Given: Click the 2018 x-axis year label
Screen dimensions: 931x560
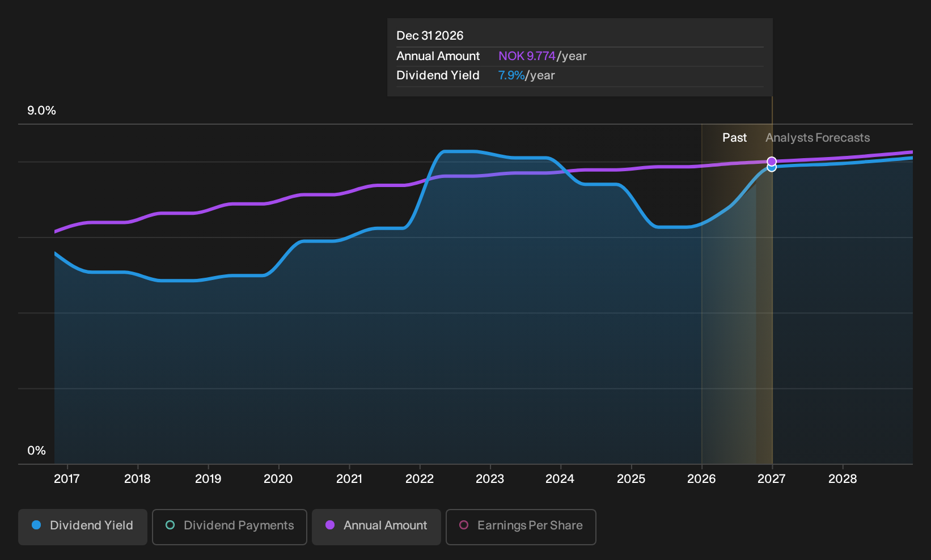Looking at the screenshot, I should pyautogui.click(x=137, y=479).
